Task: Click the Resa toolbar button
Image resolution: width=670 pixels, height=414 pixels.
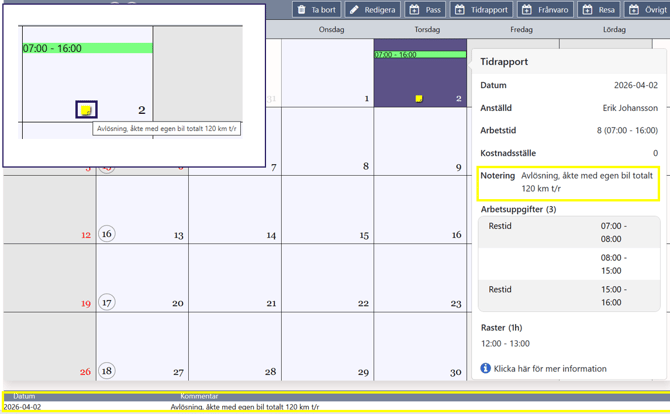Action: (599, 10)
